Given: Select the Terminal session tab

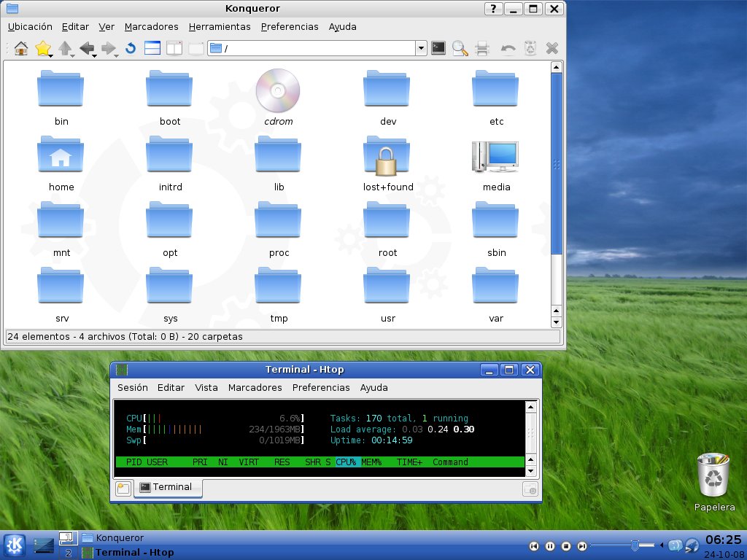Looking at the screenshot, I should pyautogui.click(x=168, y=487).
